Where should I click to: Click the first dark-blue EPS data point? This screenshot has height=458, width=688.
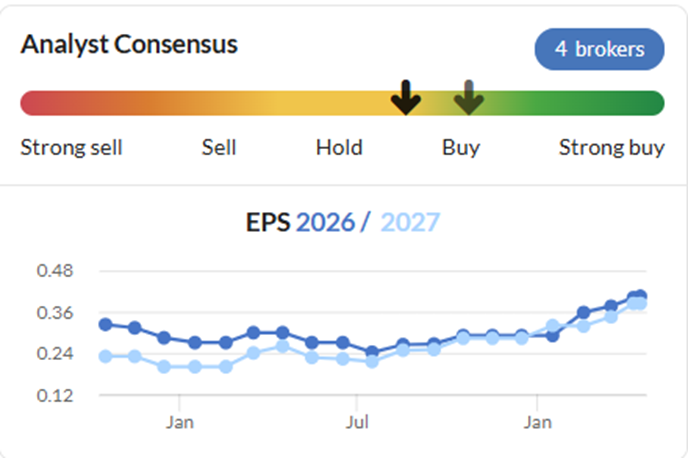[x=105, y=324]
